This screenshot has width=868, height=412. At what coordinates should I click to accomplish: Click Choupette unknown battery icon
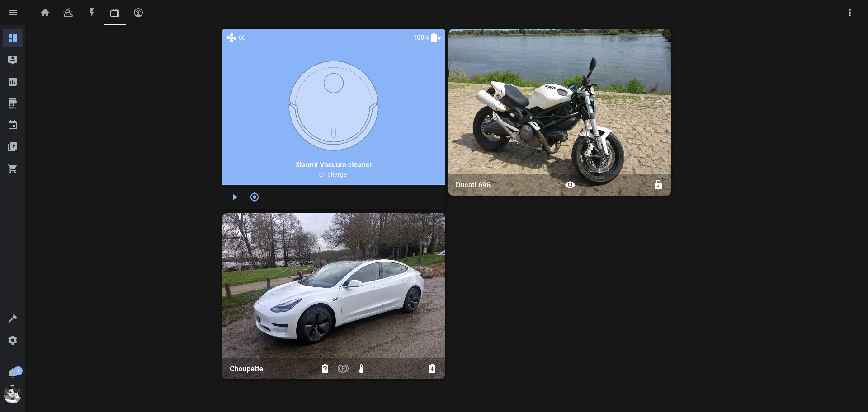325,369
